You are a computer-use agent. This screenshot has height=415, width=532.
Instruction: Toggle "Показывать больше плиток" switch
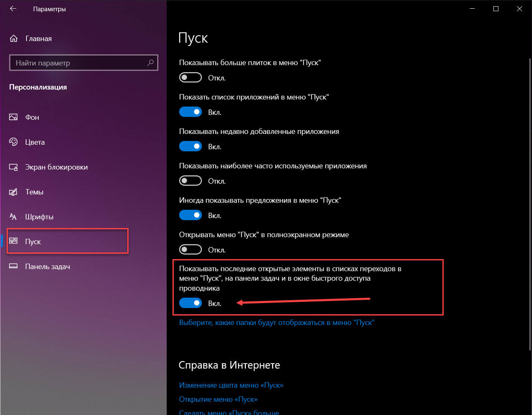(190, 78)
